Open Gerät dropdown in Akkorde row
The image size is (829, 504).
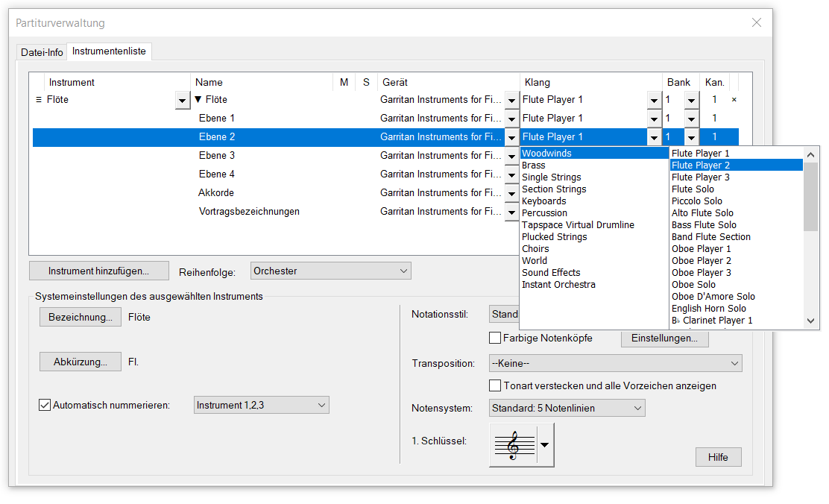[511, 193]
